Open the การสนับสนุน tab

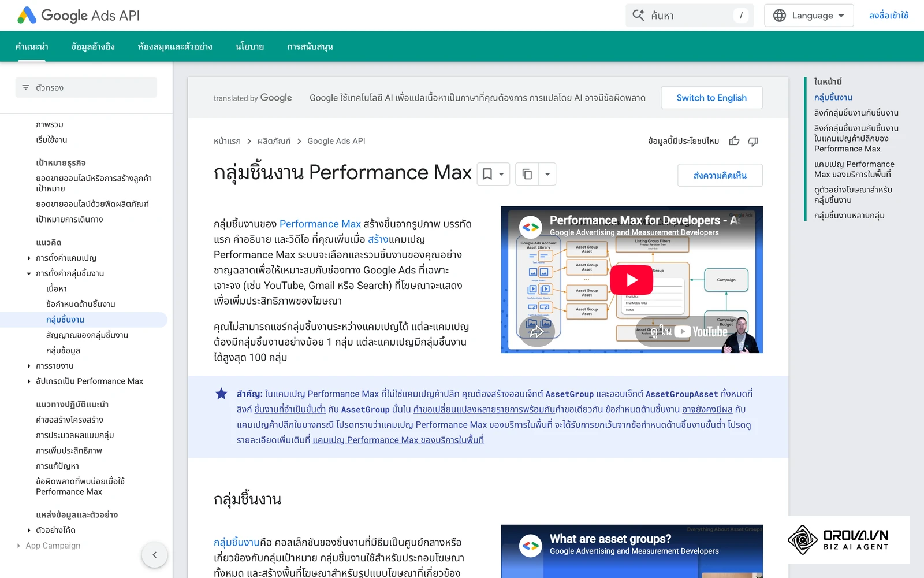(310, 46)
